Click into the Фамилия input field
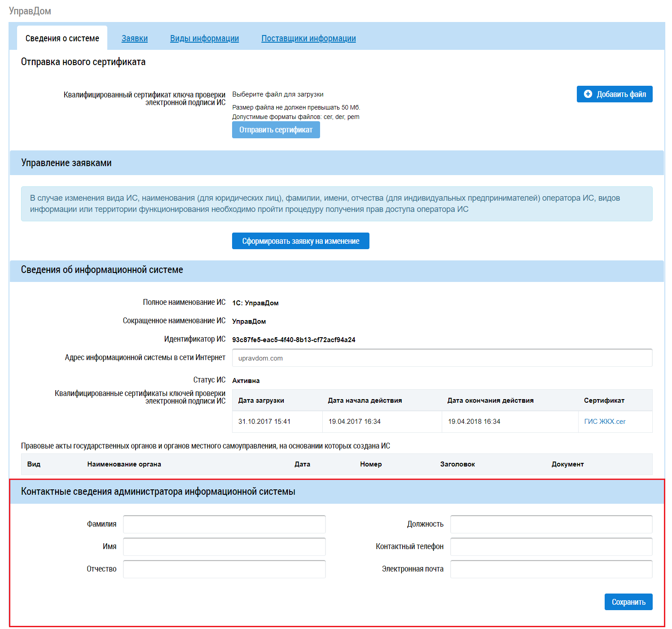This screenshot has height=629, width=672. pos(224,524)
